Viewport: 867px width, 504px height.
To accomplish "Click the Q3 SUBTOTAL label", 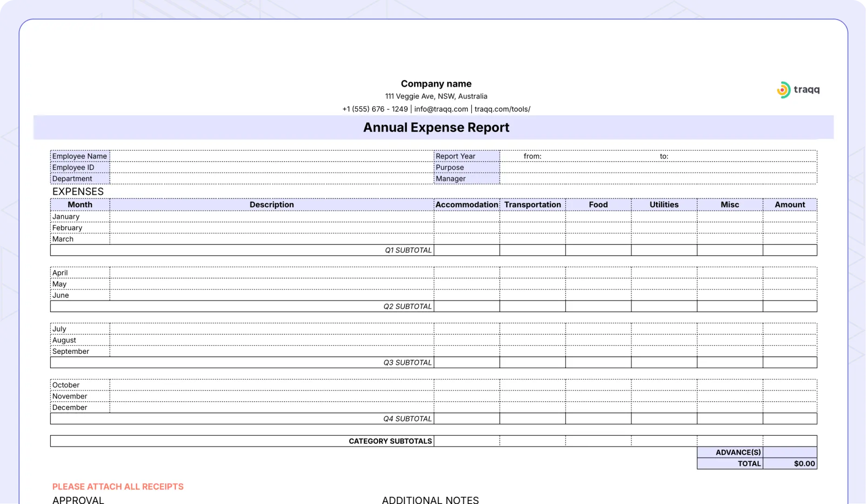I will (407, 363).
